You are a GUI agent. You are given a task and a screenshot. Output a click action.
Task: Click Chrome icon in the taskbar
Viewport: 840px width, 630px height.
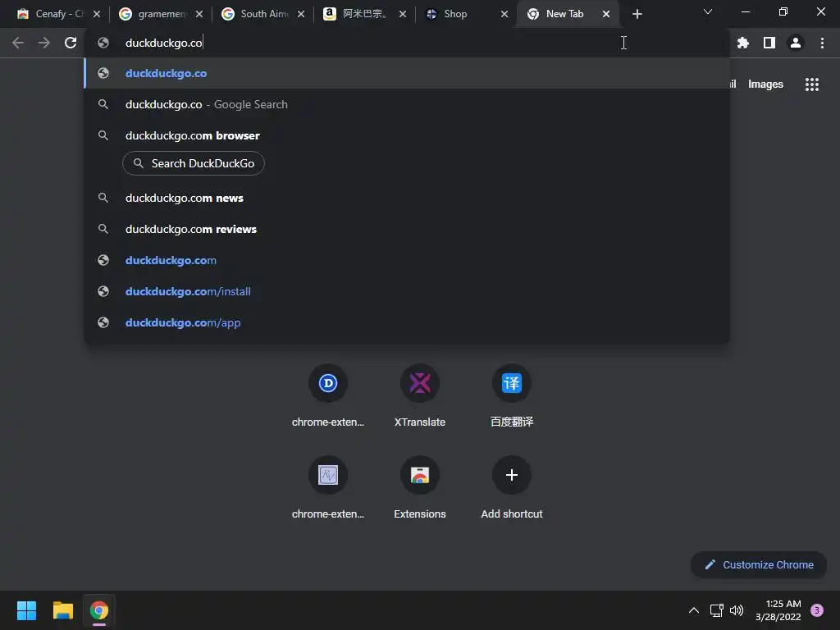tap(99, 610)
